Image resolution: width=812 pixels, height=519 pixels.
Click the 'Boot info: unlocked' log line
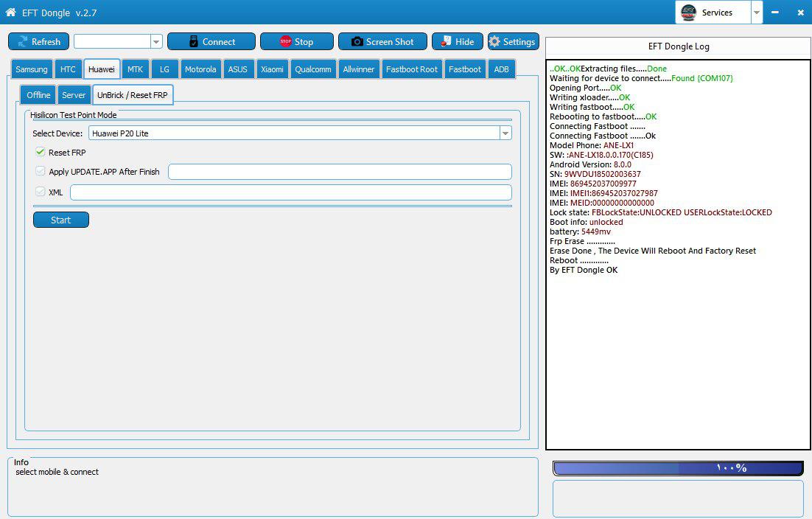[x=587, y=222]
